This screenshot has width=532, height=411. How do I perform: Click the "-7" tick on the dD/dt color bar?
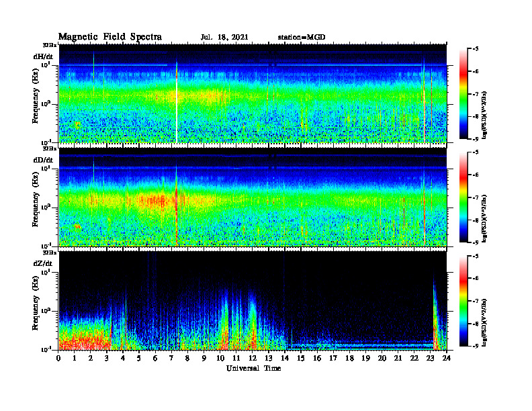point(476,197)
